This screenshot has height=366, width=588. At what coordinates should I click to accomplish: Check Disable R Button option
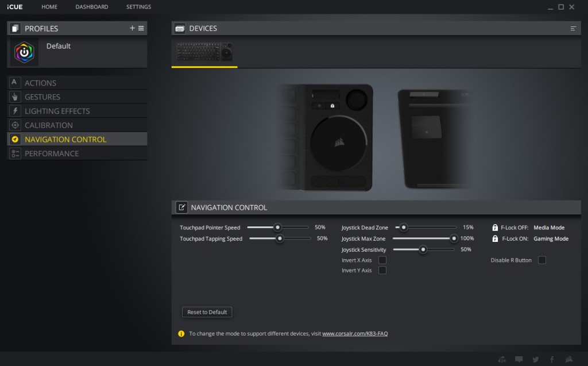click(542, 260)
